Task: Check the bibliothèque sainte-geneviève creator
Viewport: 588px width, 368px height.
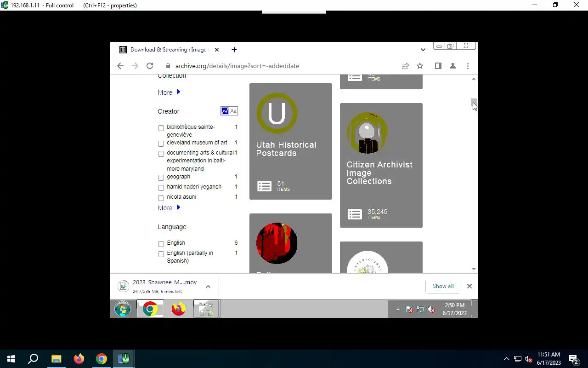Action: tap(161, 128)
